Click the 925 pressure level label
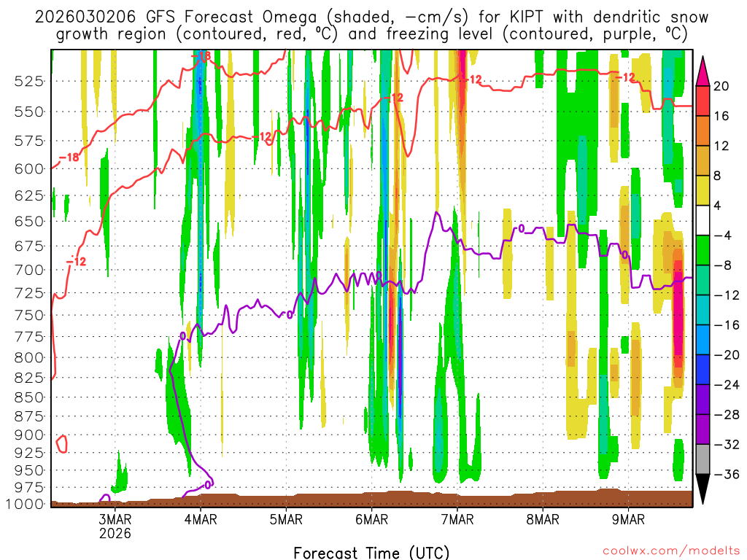The height and width of the screenshot is (560, 747). click(29, 452)
